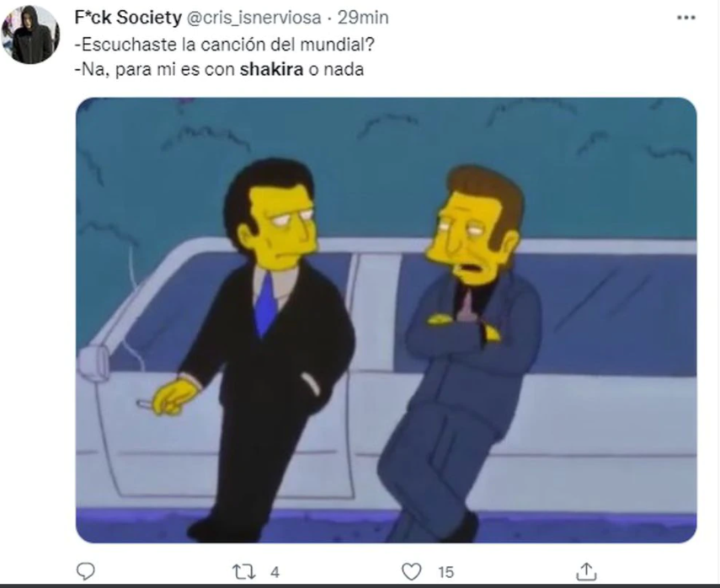This screenshot has width=720, height=588.
Task: Click the line ending with o nada
Action: pos(219,69)
